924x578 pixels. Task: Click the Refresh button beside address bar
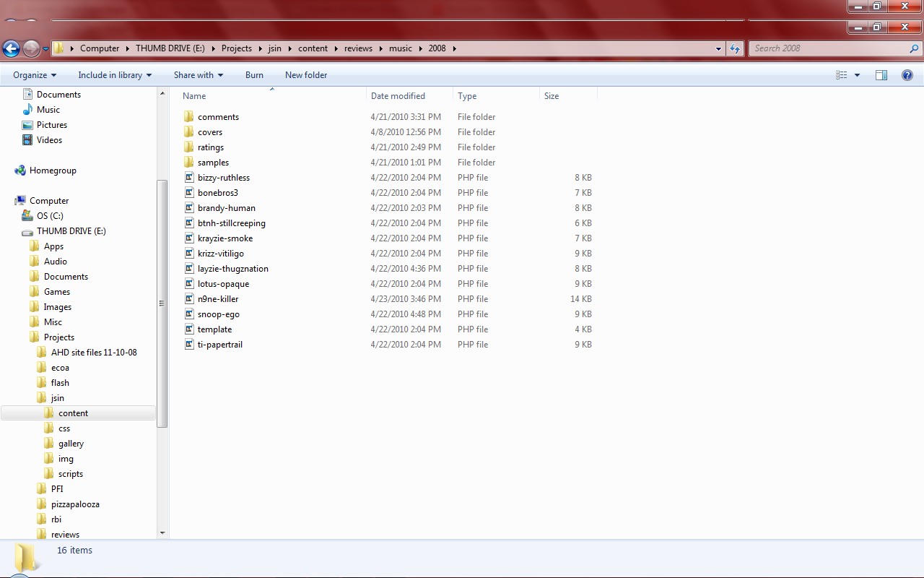pyautogui.click(x=735, y=48)
